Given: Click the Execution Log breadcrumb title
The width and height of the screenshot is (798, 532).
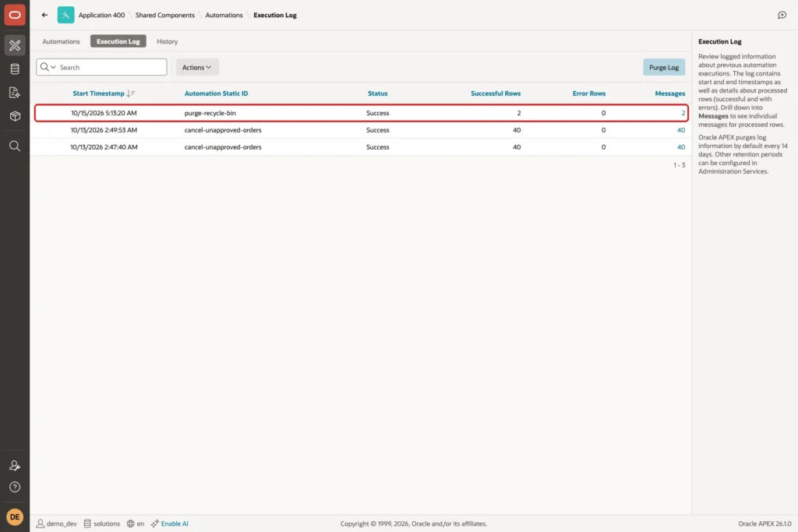Looking at the screenshot, I should (275, 15).
